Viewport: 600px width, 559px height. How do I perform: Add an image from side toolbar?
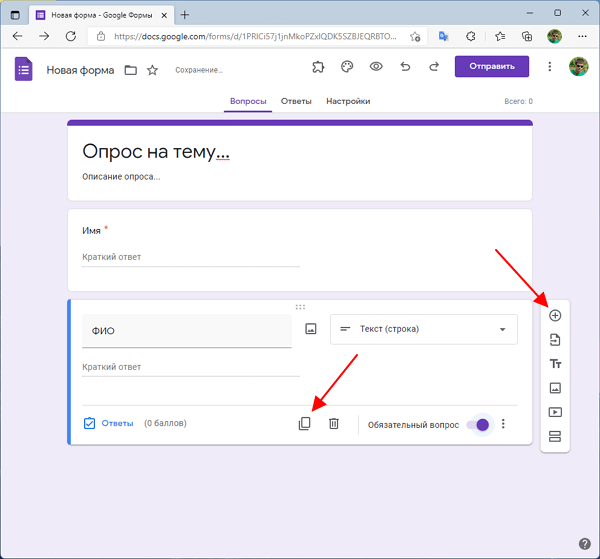click(x=555, y=388)
